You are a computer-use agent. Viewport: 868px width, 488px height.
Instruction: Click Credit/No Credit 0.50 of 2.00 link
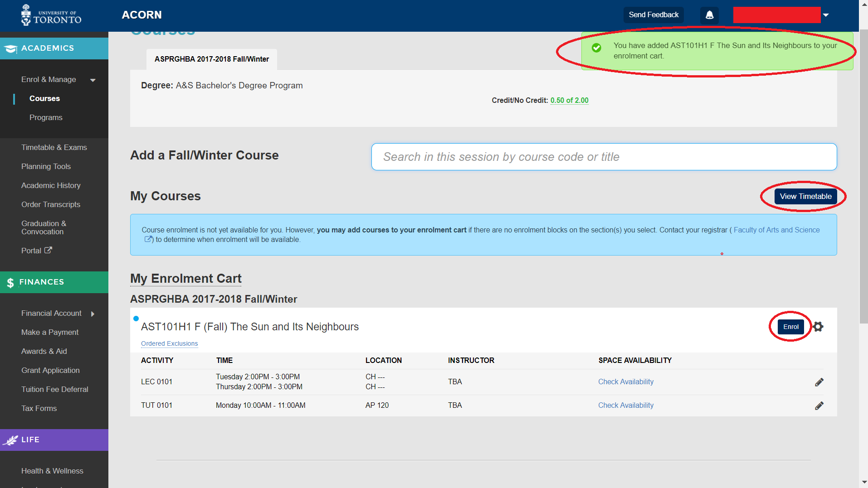[x=569, y=101]
